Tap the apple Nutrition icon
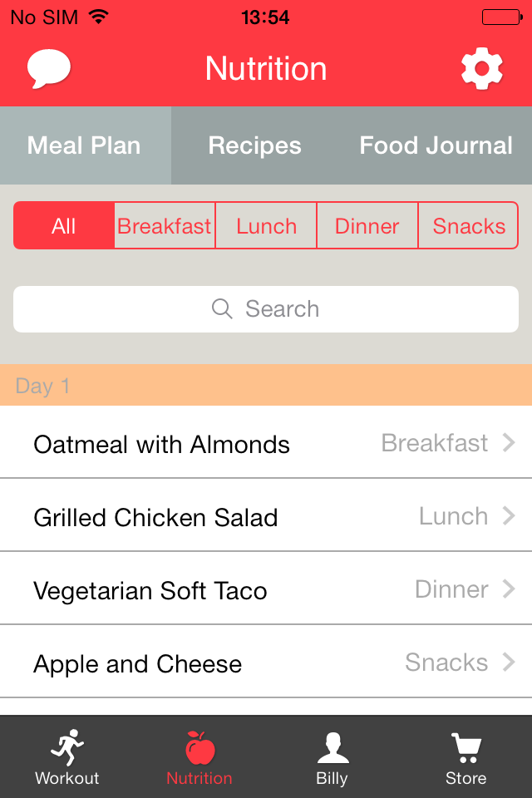The height and width of the screenshot is (798, 532). (199, 747)
